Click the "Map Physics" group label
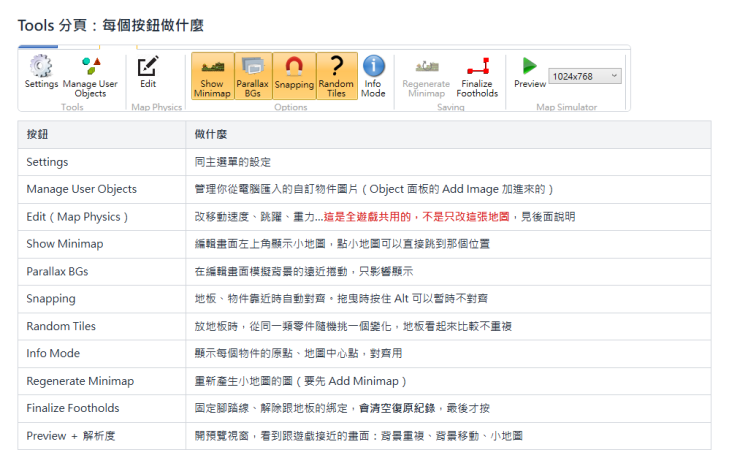729x466 pixels. [157, 107]
